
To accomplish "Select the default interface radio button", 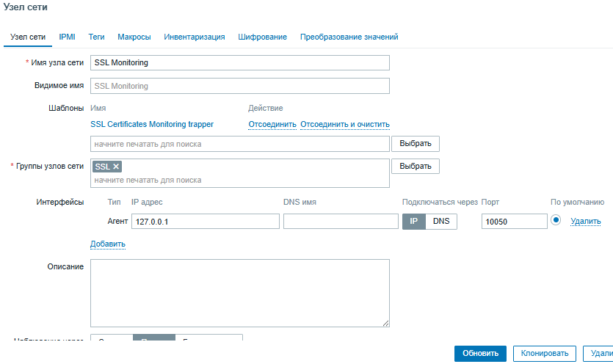I will point(556,220).
